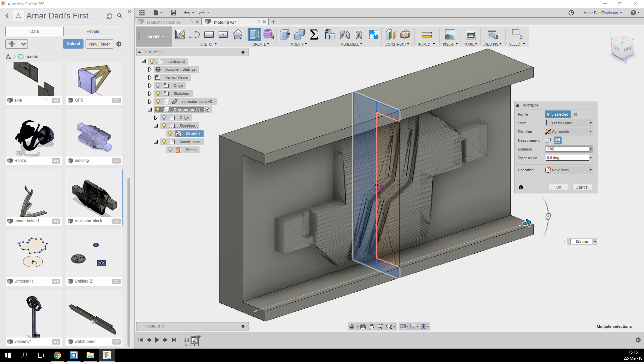Click the Taper Angle input field
This screenshot has width=644, height=362.
(567, 158)
